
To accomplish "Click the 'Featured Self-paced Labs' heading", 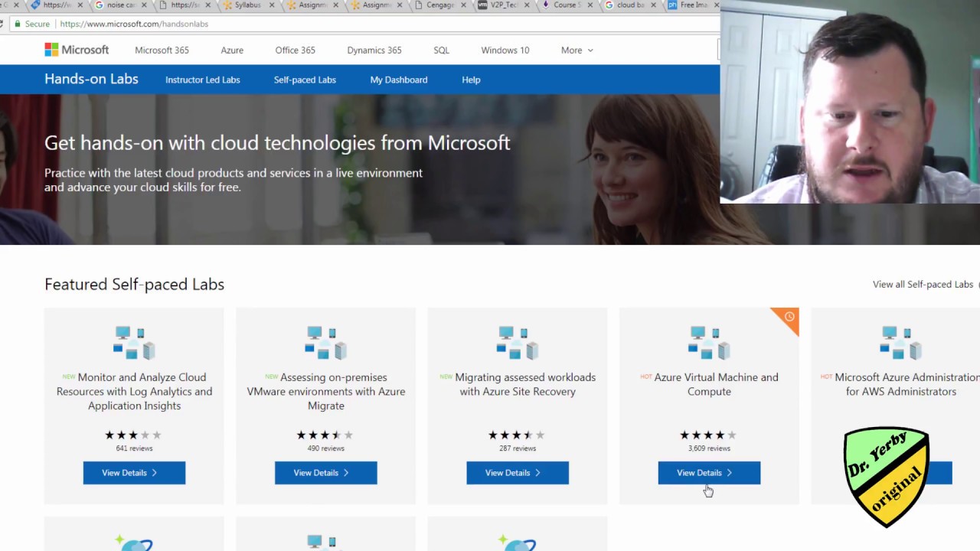I will coord(134,285).
